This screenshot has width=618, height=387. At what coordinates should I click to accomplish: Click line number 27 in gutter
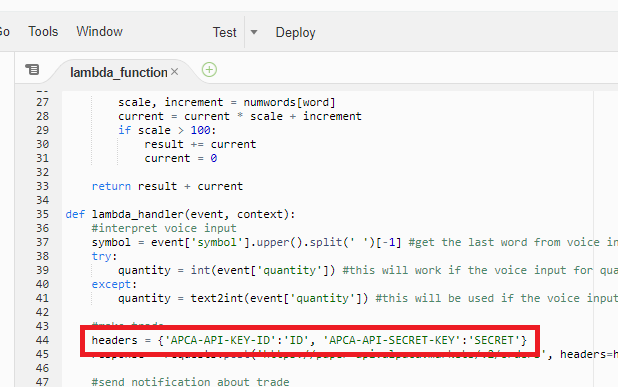[43, 102]
